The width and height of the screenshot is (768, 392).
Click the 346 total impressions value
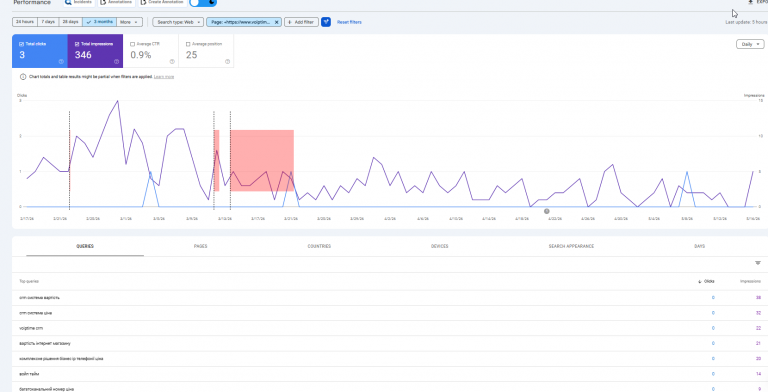click(x=83, y=55)
